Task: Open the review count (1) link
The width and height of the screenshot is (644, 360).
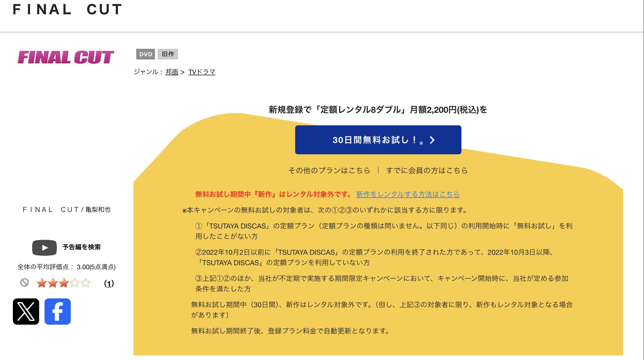Action: click(109, 283)
